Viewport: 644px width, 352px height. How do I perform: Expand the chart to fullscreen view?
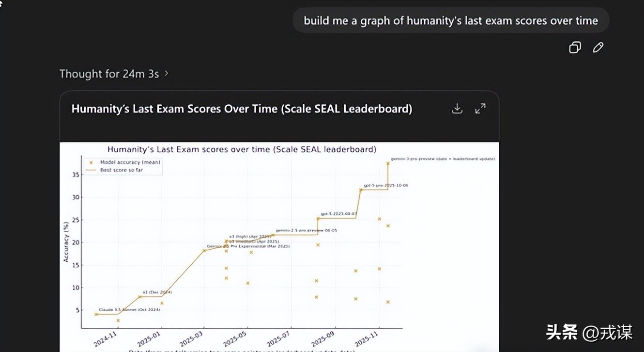[480, 109]
